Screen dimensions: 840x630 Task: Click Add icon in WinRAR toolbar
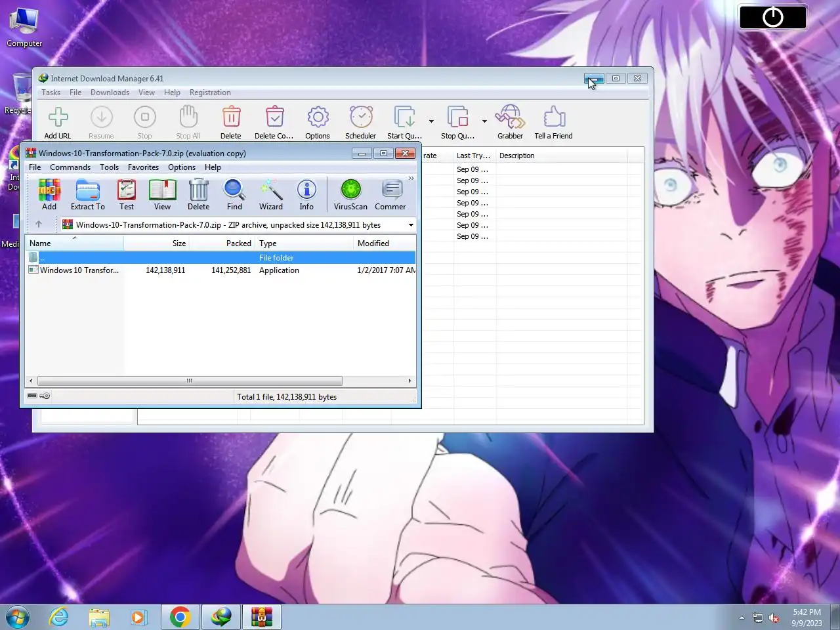pyautogui.click(x=49, y=195)
